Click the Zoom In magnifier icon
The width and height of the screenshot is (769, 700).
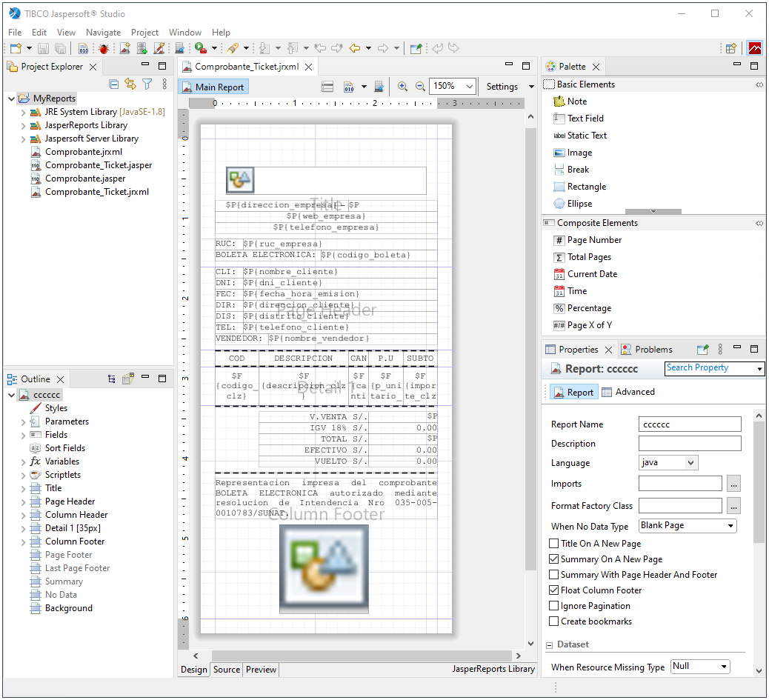coord(402,86)
